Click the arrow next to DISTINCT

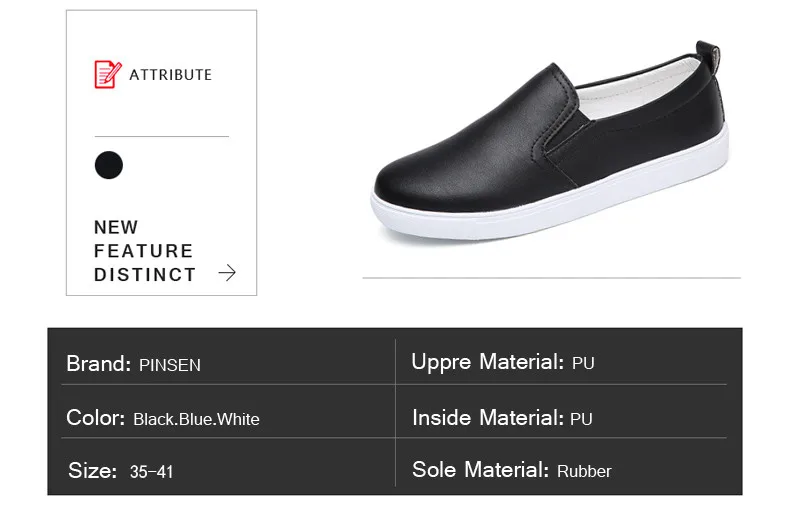[227, 273]
